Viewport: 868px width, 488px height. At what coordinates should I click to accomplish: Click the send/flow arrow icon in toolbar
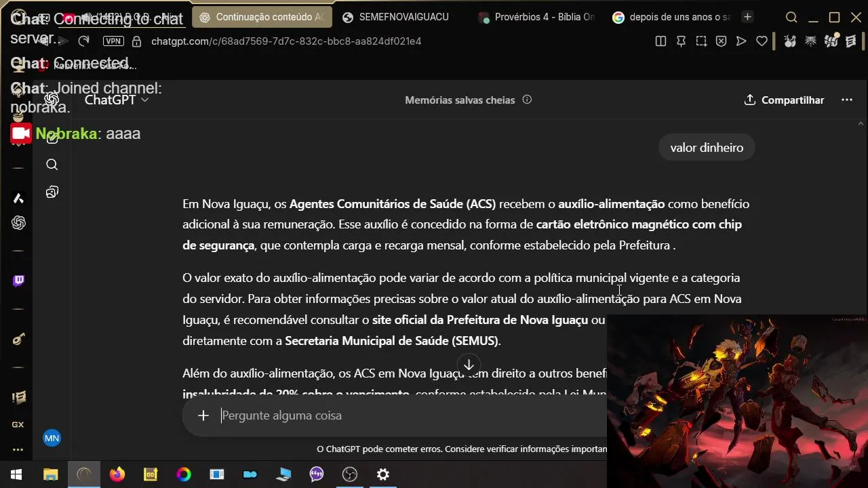tap(741, 41)
